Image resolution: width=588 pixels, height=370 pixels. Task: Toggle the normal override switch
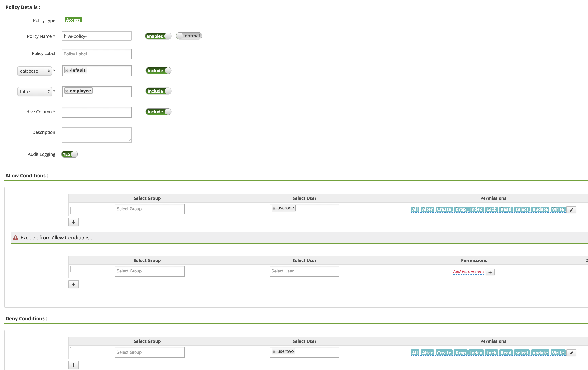click(189, 36)
